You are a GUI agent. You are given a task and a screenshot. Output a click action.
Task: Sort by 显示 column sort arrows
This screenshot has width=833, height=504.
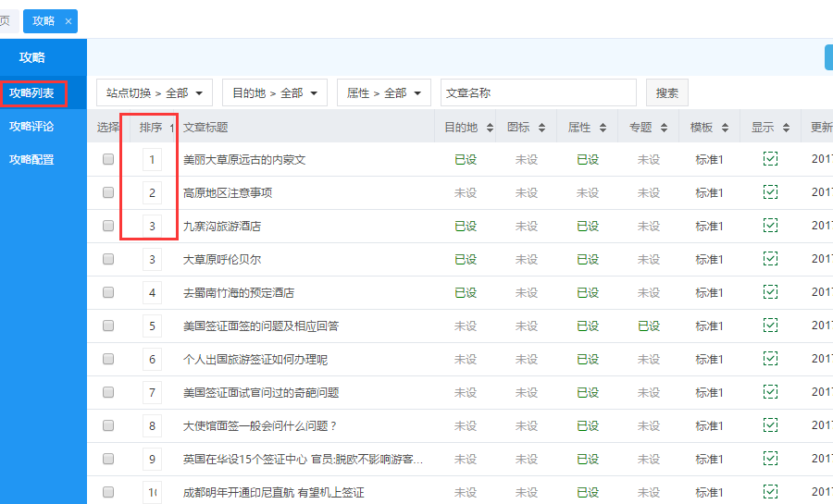pyautogui.click(x=786, y=128)
